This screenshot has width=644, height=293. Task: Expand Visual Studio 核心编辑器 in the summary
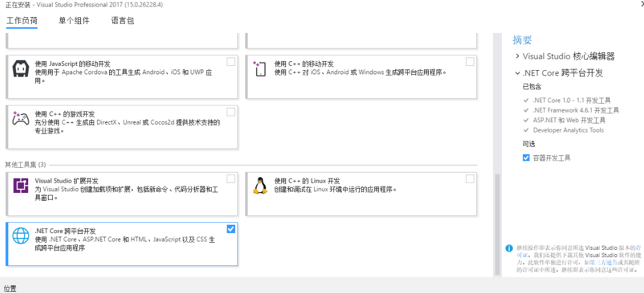point(517,56)
